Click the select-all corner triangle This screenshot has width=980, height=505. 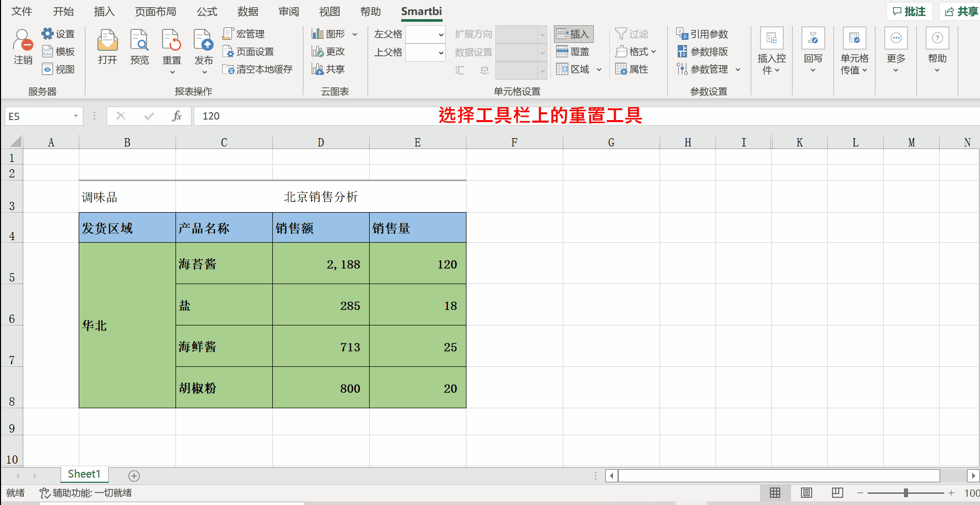tap(16, 142)
